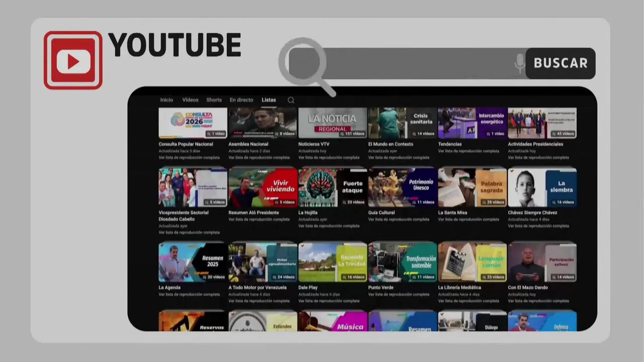Click Vicepresidente Sectorial Diosdado Cabello title

(x=183, y=216)
